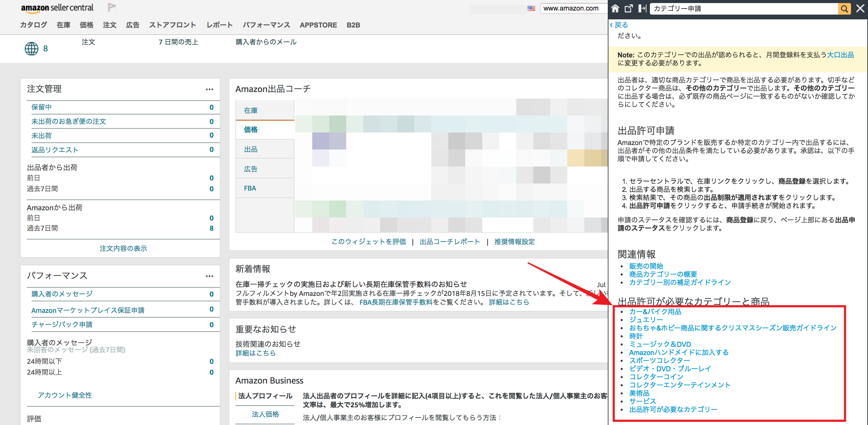The image size is (868, 425).
Task: Open the 注文 menu in top navigation
Action: pyautogui.click(x=110, y=25)
